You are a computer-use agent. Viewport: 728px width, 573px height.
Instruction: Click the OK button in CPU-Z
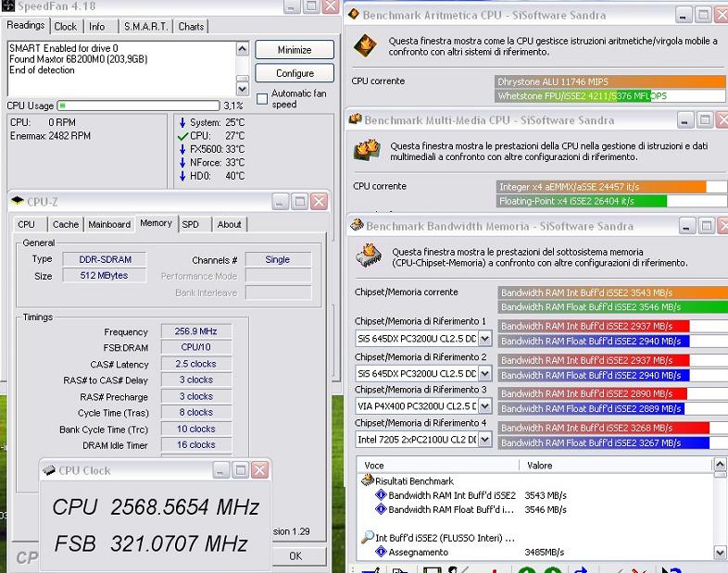pyautogui.click(x=295, y=555)
